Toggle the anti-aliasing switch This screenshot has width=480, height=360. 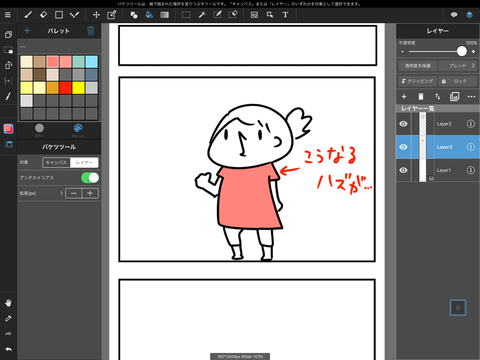point(90,178)
